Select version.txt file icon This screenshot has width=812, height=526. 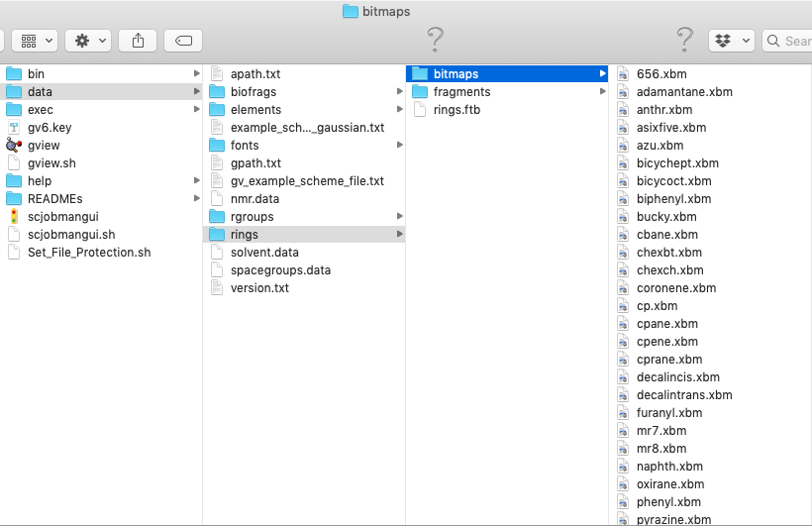point(217,288)
